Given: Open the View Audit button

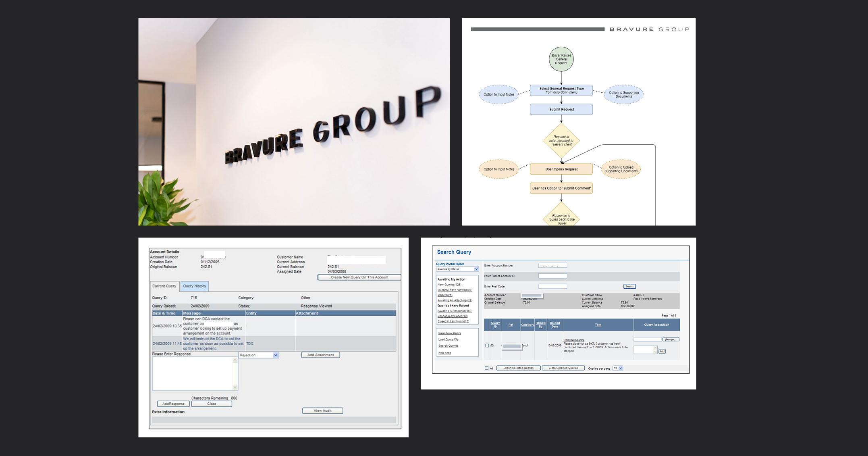Looking at the screenshot, I should tap(322, 410).
